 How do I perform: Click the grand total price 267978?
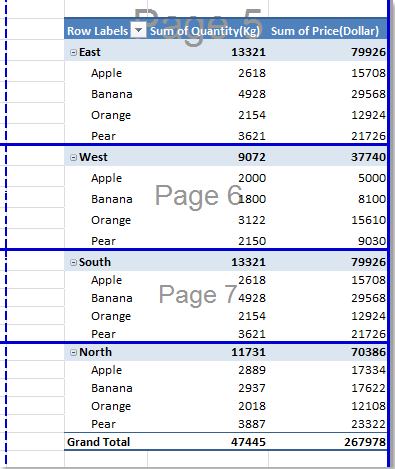365,442
